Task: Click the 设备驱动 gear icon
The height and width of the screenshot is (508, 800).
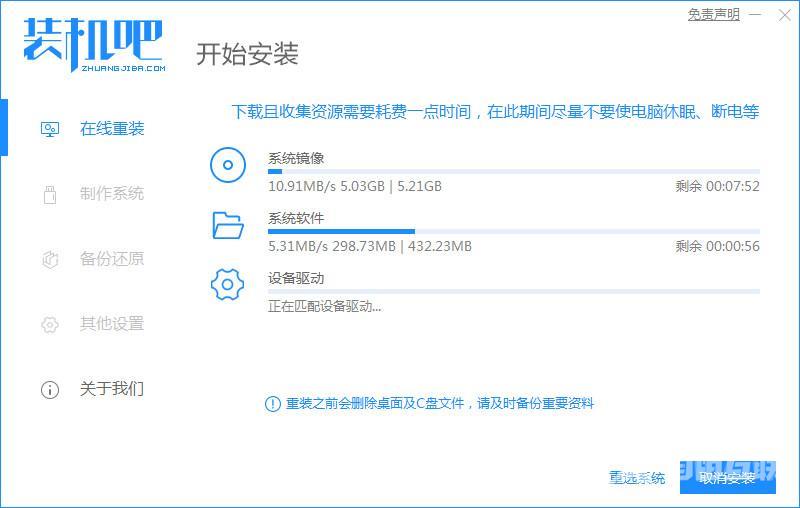Action: pyautogui.click(x=228, y=285)
